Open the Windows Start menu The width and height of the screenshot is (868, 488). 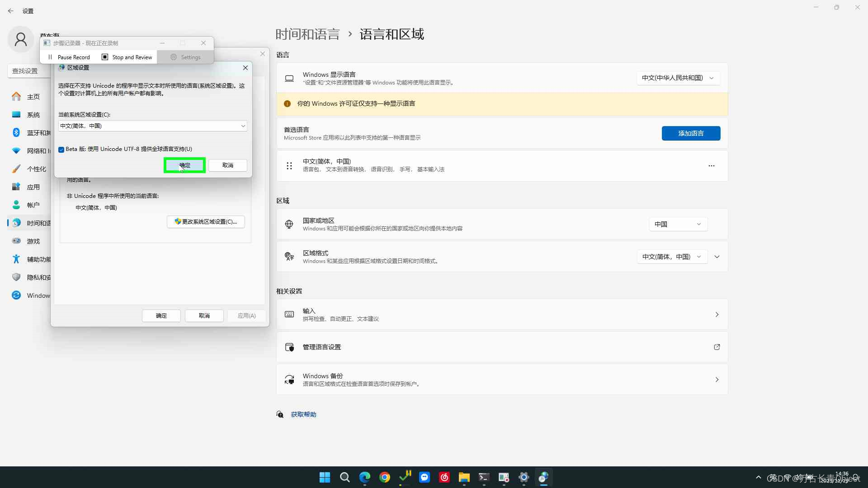pos(325,477)
